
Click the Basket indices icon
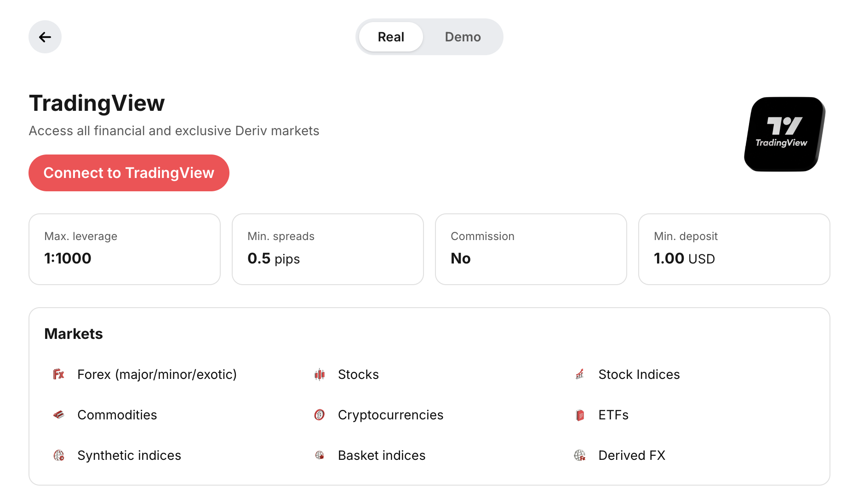point(320,455)
